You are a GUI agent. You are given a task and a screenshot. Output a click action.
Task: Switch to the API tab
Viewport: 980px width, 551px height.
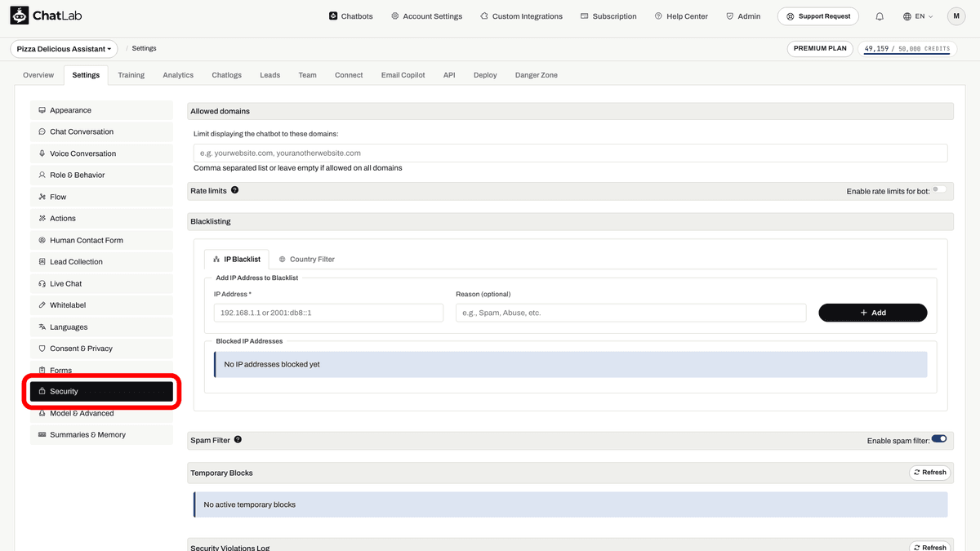[449, 75]
